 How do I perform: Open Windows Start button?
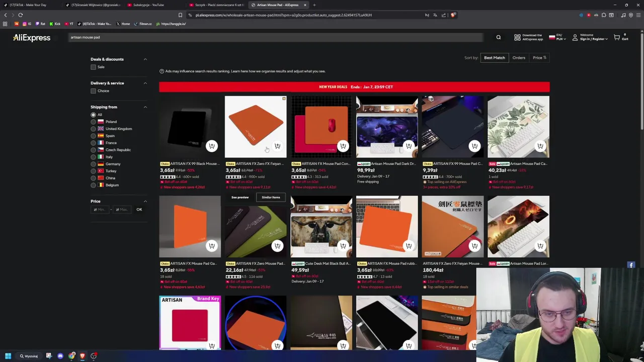(8, 356)
